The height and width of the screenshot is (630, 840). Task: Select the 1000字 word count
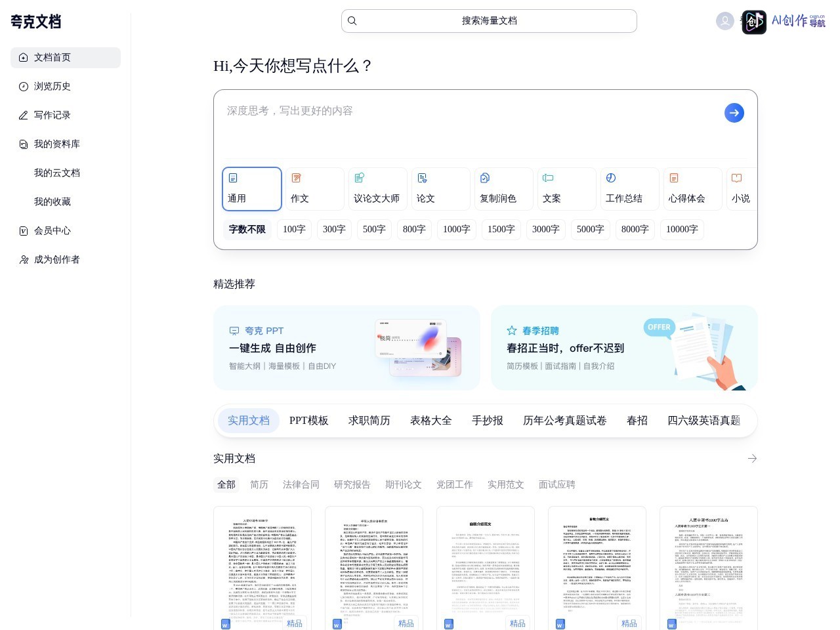[x=457, y=229]
